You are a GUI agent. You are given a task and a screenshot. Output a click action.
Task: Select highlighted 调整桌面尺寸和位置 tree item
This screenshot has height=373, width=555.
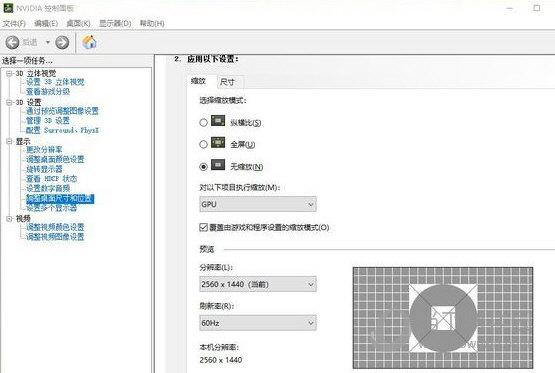[x=60, y=199]
